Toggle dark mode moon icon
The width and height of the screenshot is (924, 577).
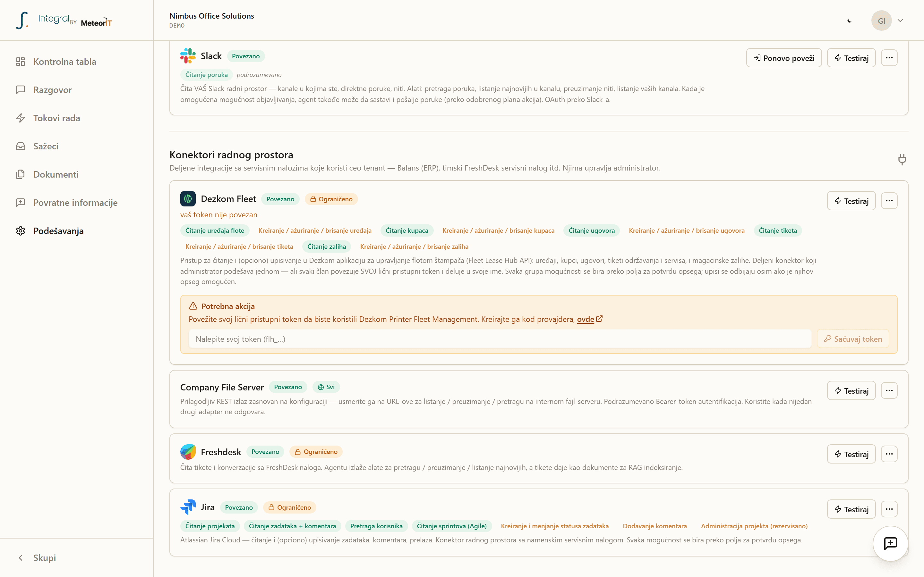click(x=849, y=21)
